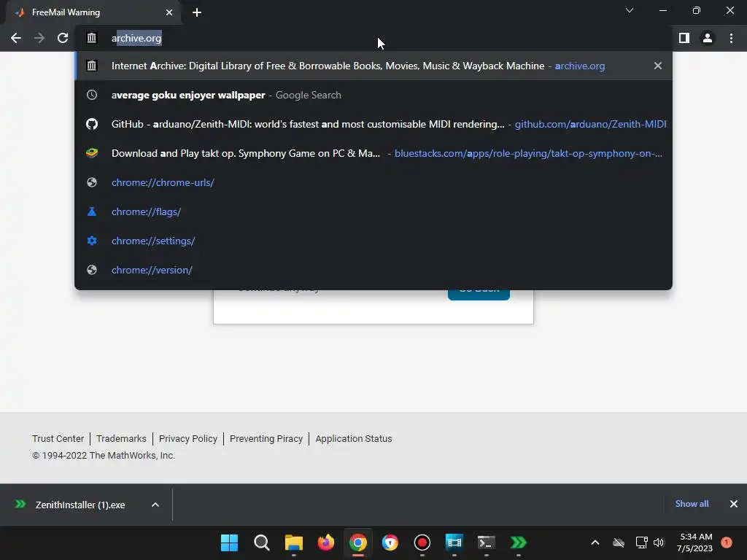Open the chrome://version/ suggestion
The image size is (747, 560).
coord(373,270)
